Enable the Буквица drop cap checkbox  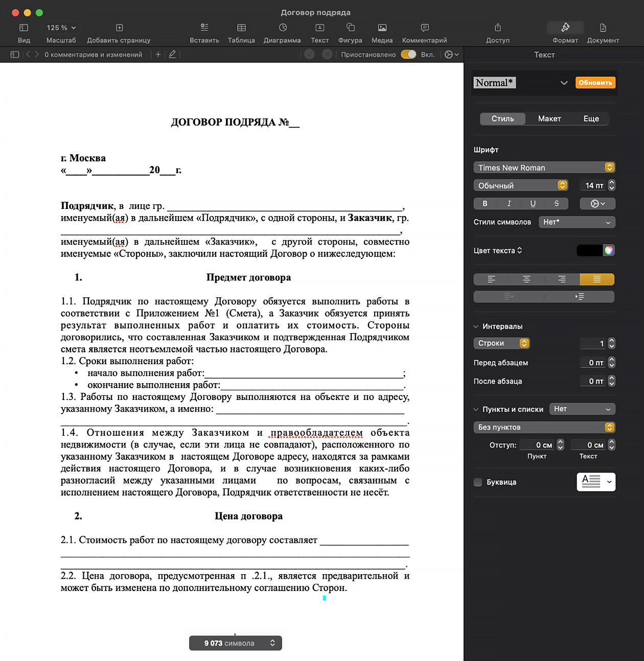(478, 482)
